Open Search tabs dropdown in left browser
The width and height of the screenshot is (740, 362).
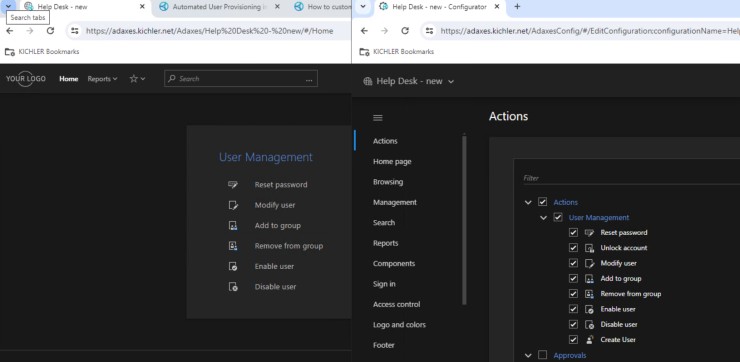tap(8, 7)
